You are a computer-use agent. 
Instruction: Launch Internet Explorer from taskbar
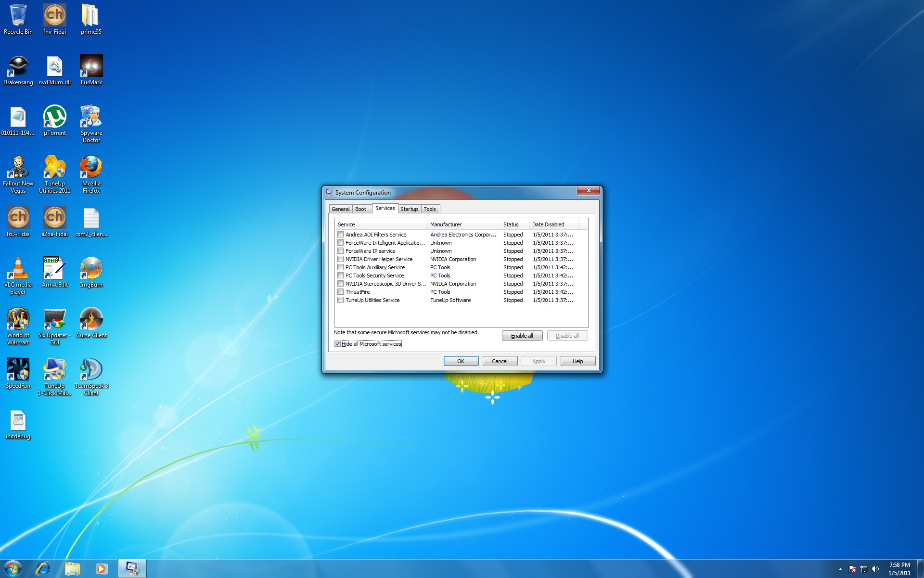tap(43, 568)
